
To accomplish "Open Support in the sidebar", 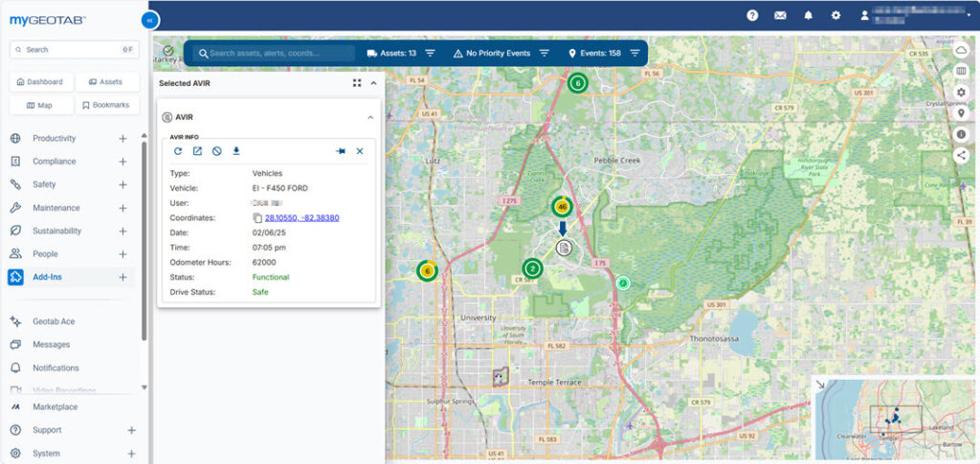I will click(48, 430).
